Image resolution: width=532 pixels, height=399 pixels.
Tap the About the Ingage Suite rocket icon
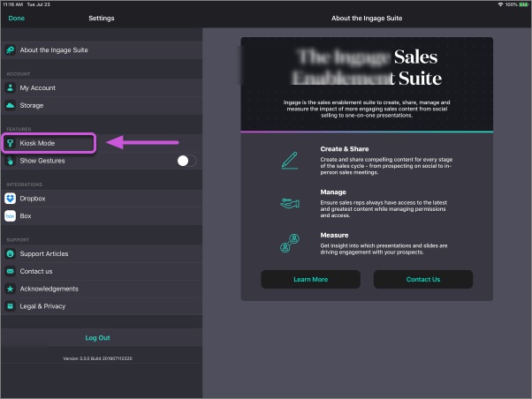tap(11, 50)
